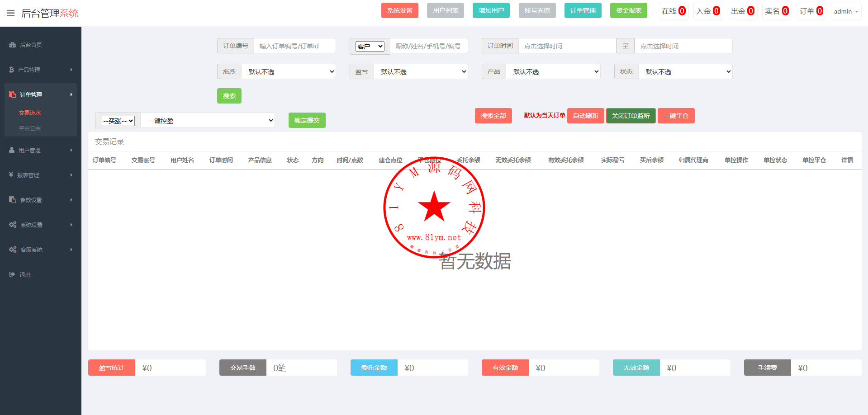The height and width of the screenshot is (415, 868).
Task: Click the 手续费 summary label
Action: [x=768, y=368]
